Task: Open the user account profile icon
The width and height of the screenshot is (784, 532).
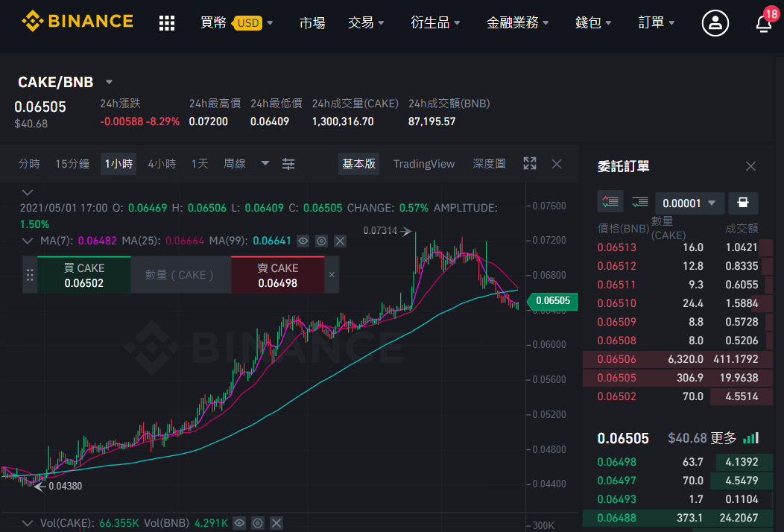Action: click(x=715, y=23)
